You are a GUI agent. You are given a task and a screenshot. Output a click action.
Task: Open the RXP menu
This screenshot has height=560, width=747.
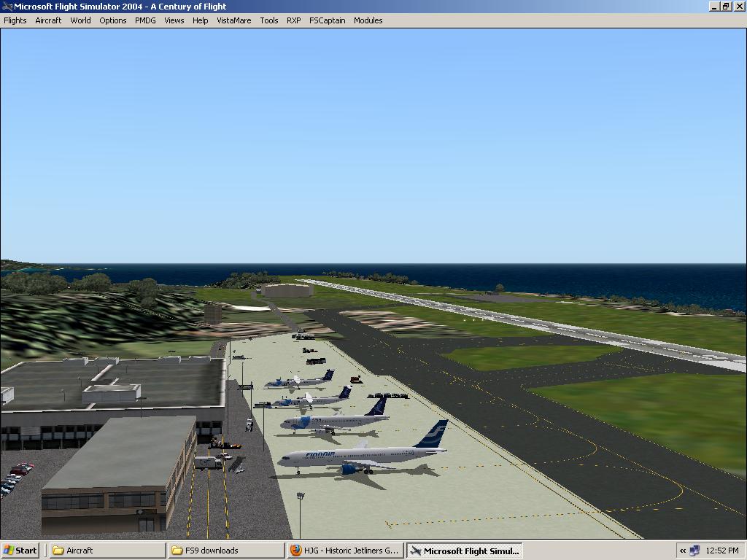coord(293,20)
